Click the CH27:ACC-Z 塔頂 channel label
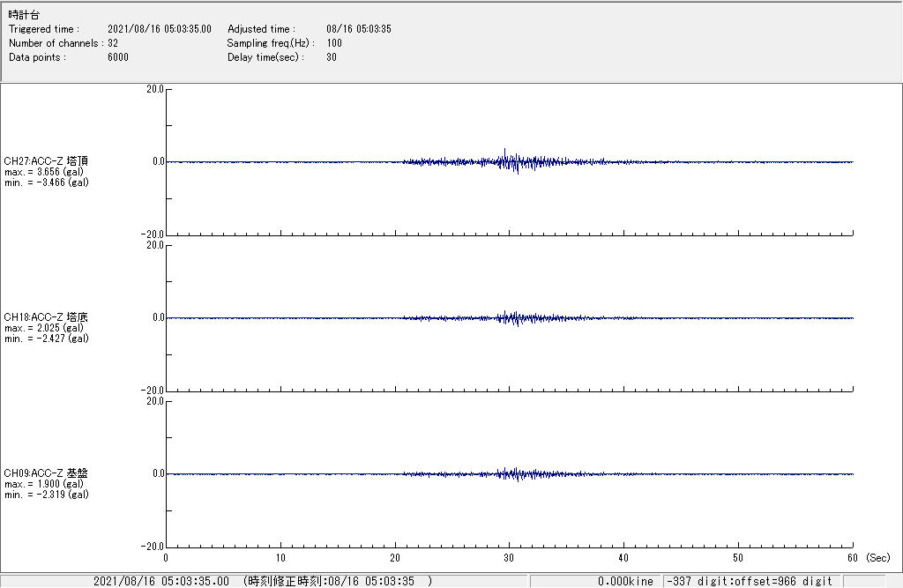Viewport: 903px width, 588px height. (x=46, y=161)
